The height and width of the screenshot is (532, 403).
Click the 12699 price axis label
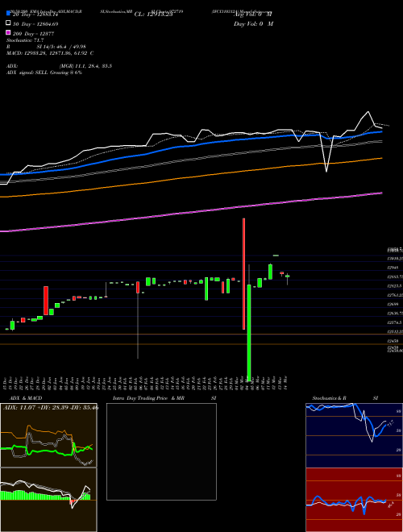click(393, 305)
